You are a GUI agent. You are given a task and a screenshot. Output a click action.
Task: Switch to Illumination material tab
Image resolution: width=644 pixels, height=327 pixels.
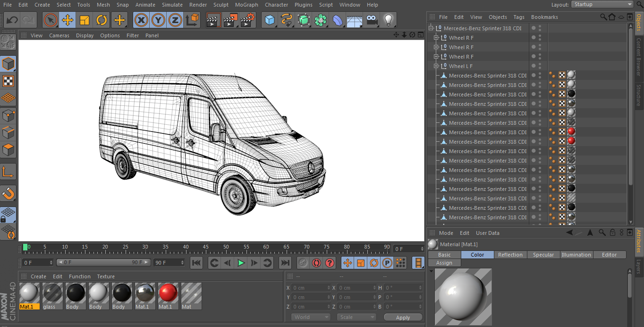(x=576, y=255)
